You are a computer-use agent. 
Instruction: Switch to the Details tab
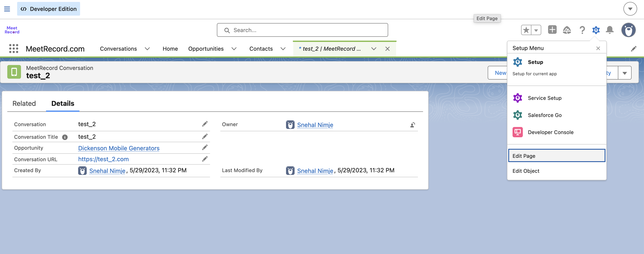tap(63, 103)
